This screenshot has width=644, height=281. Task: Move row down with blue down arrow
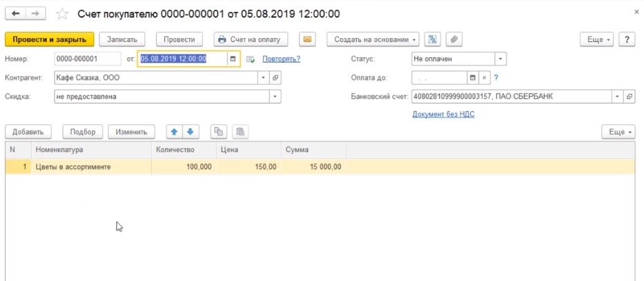[x=190, y=132]
